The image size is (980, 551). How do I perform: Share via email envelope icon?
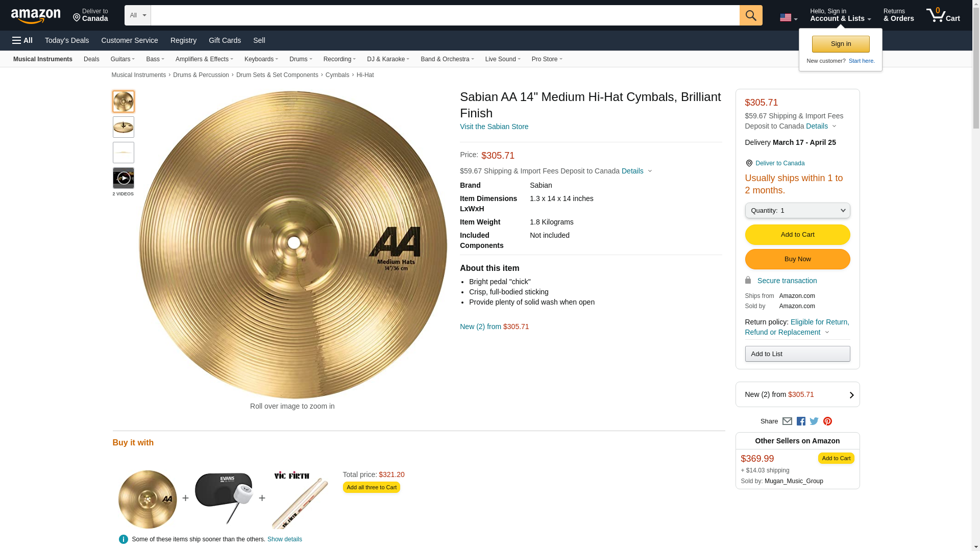(x=787, y=421)
